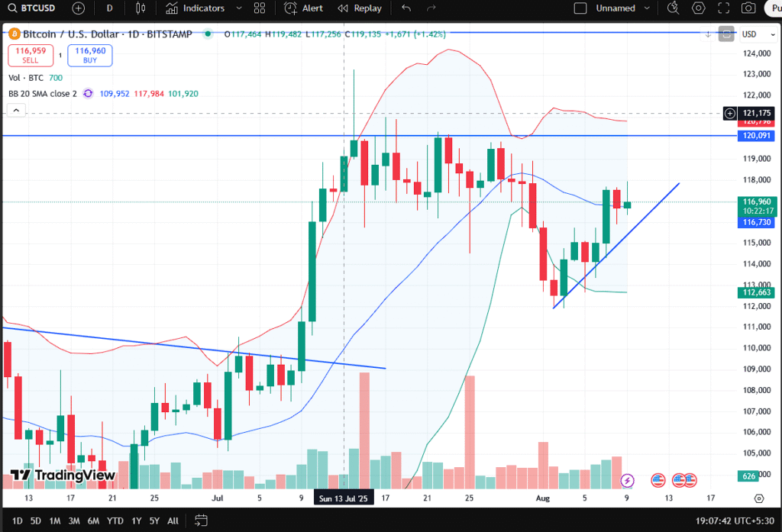782x532 pixels.
Task: Enter fullscreen mode
Action: pos(724,8)
